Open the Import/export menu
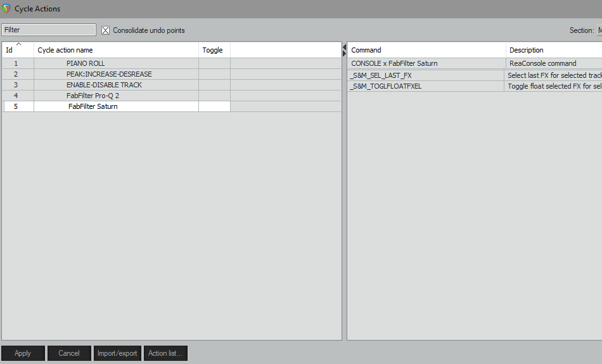This screenshot has height=364, width=602. click(x=117, y=353)
